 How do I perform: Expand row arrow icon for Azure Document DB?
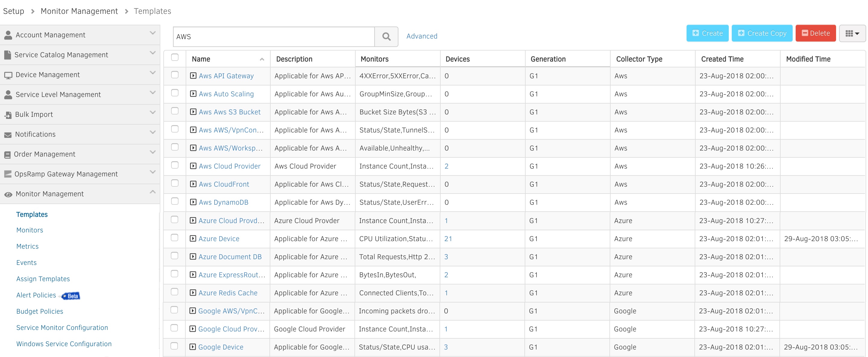193,257
